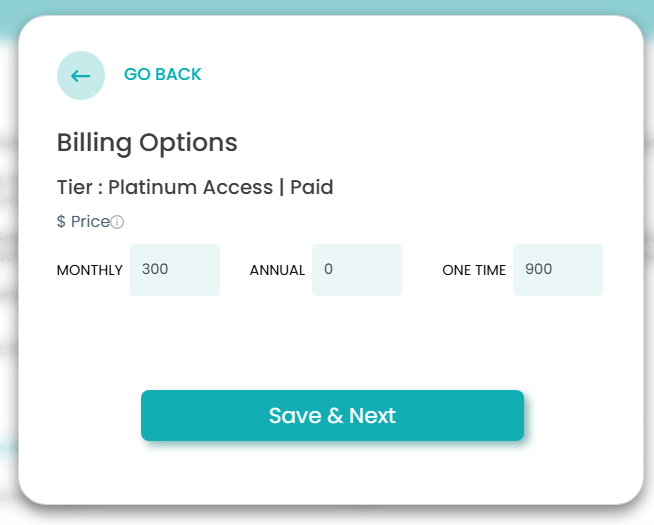
Task: Click the back arrow circle icon
Action: pos(81,75)
